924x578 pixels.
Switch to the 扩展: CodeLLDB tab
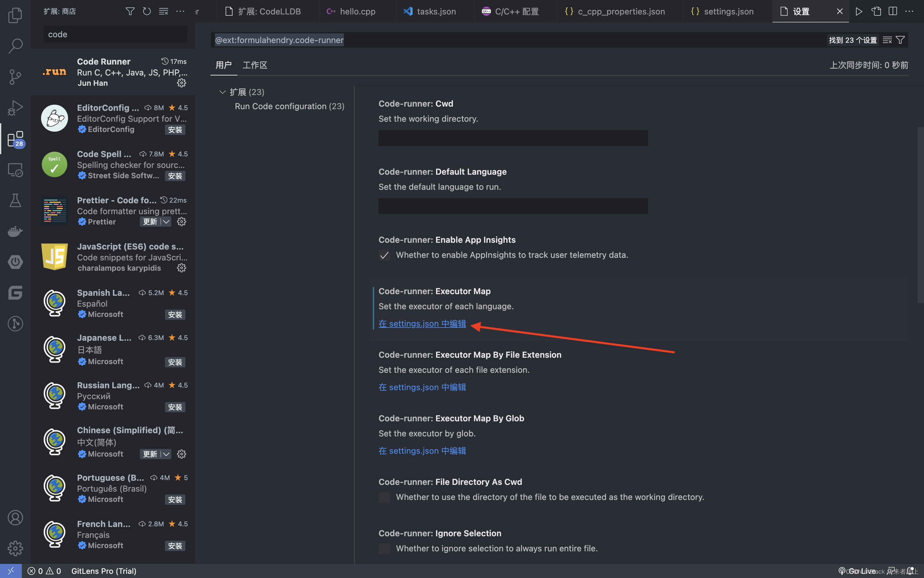tap(269, 12)
